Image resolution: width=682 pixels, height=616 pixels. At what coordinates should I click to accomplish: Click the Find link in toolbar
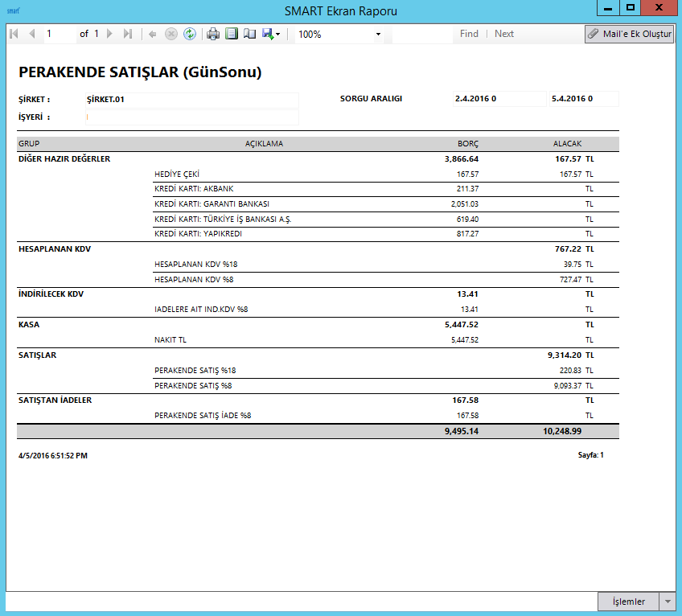click(469, 34)
